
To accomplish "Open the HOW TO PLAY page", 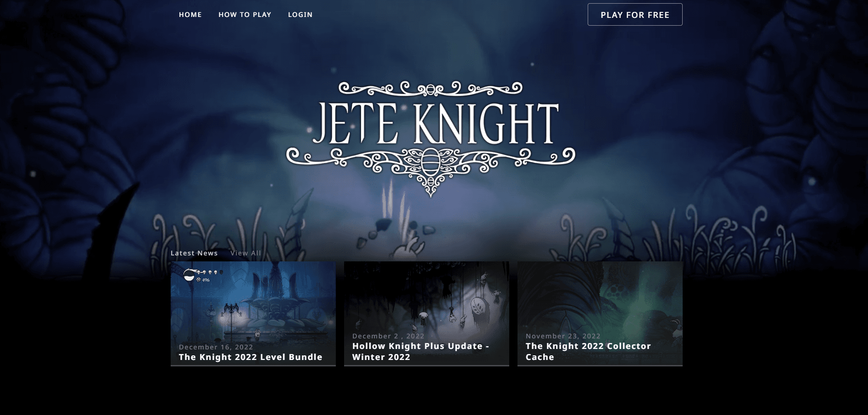I will [x=245, y=15].
